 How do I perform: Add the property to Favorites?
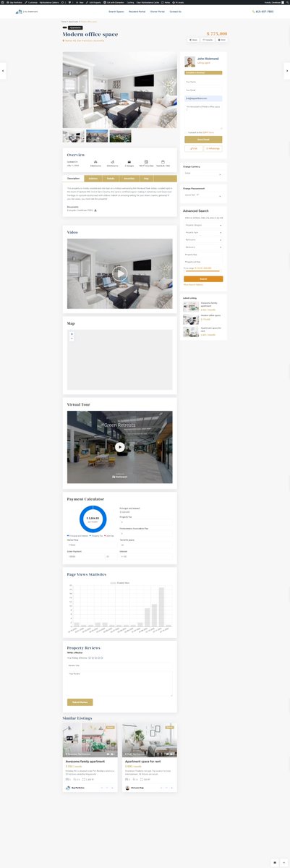pyautogui.click(x=208, y=40)
